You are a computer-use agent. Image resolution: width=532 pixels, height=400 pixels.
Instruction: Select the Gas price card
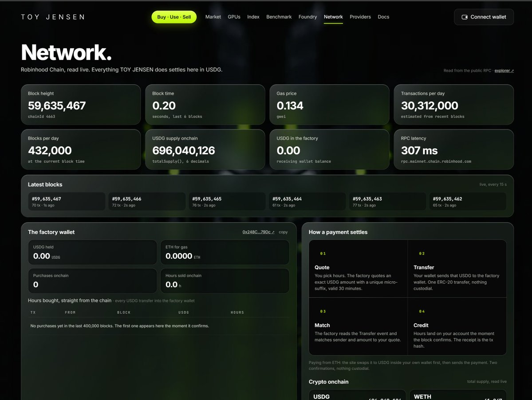tap(329, 105)
